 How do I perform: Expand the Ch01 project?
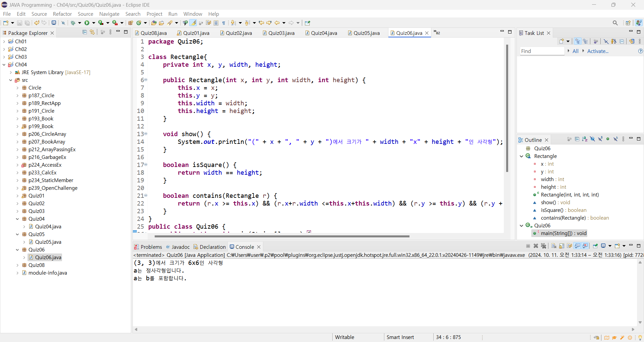pyautogui.click(x=4, y=41)
